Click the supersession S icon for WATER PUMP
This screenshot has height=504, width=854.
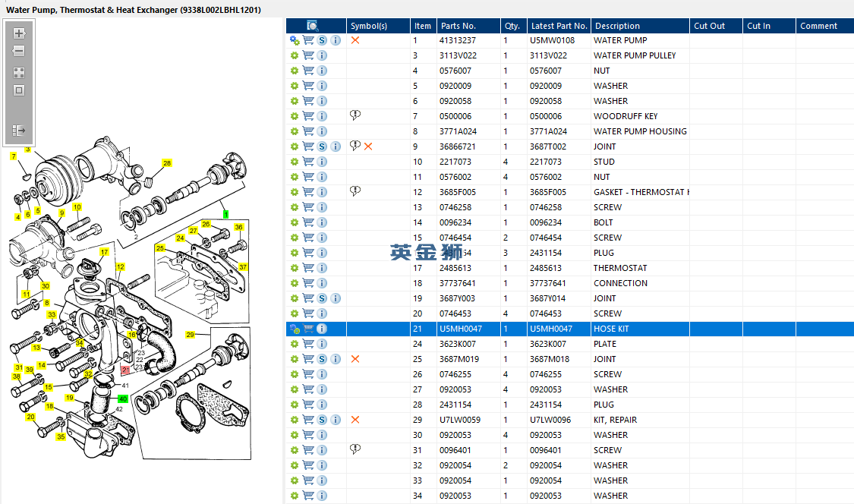[322, 40]
